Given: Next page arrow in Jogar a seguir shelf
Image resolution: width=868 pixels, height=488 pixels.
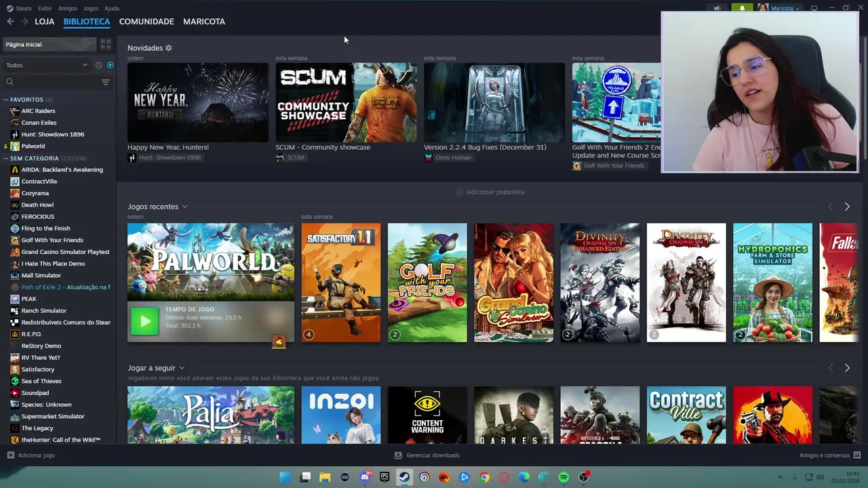Looking at the screenshot, I should click(847, 368).
